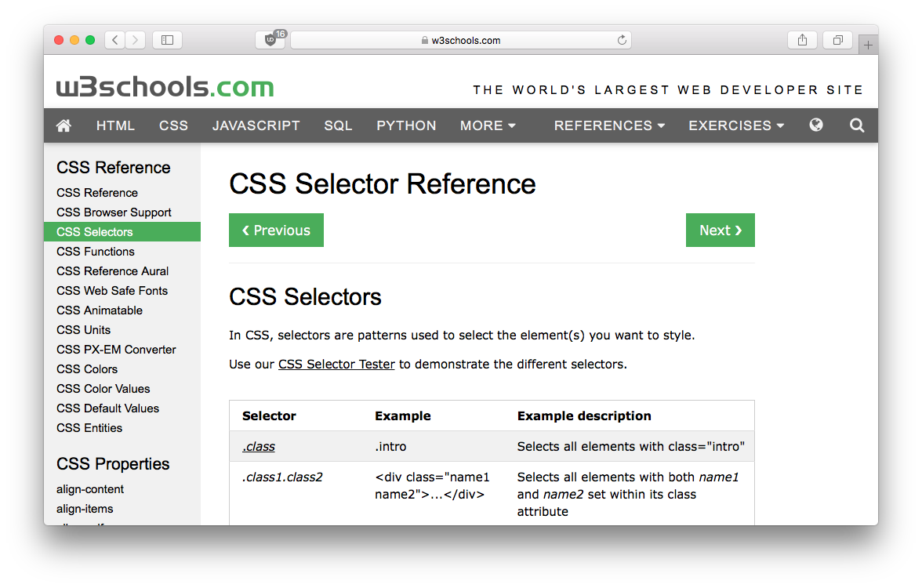This screenshot has height=588, width=922.
Task: Open CSS Animatable sidebar link
Action: [100, 310]
